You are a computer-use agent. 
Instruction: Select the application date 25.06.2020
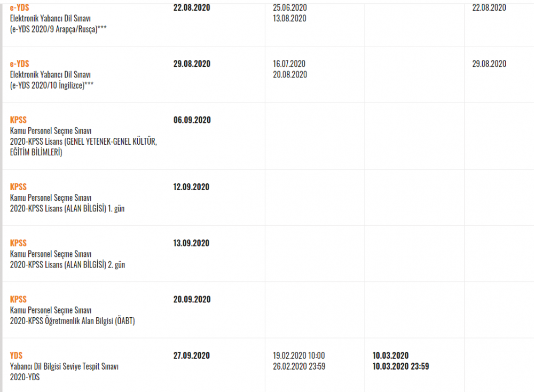coord(289,8)
